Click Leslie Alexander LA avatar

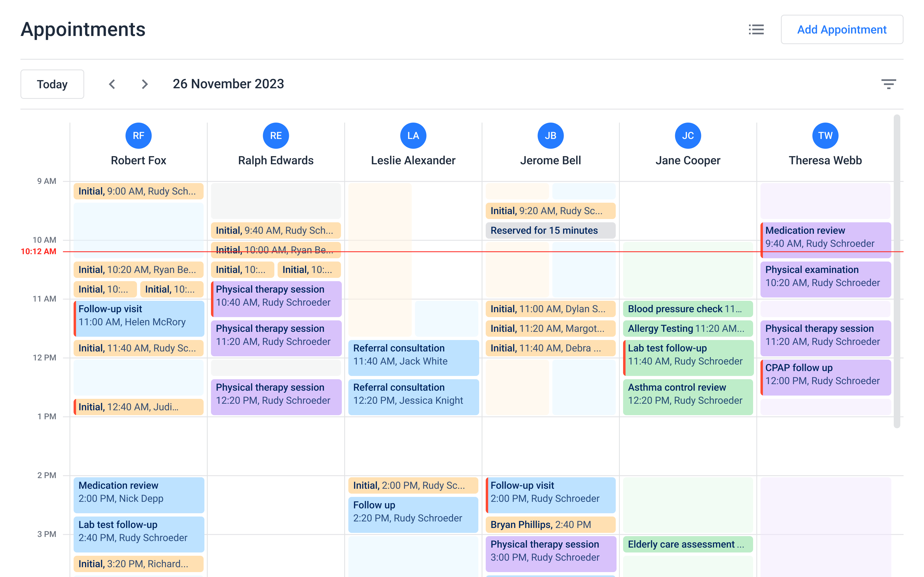coord(413,135)
